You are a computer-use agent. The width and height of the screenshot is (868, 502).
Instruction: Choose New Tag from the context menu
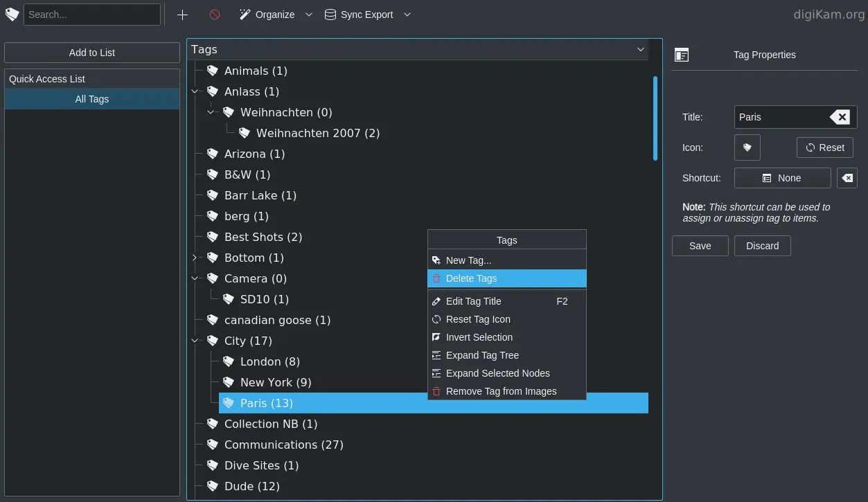pos(469,260)
